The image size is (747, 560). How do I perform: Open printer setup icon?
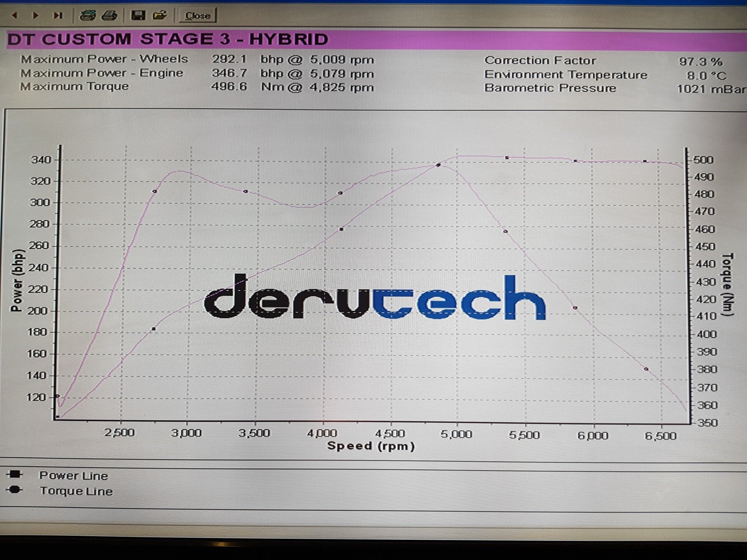88,15
